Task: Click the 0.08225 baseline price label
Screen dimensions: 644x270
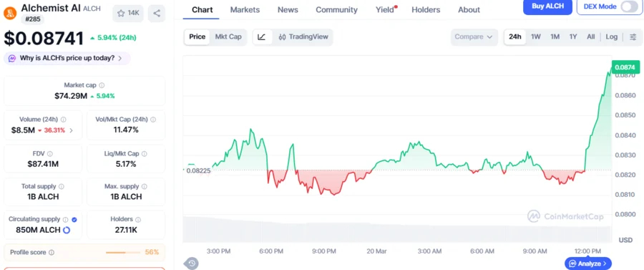Action: click(x=198, y=170)
